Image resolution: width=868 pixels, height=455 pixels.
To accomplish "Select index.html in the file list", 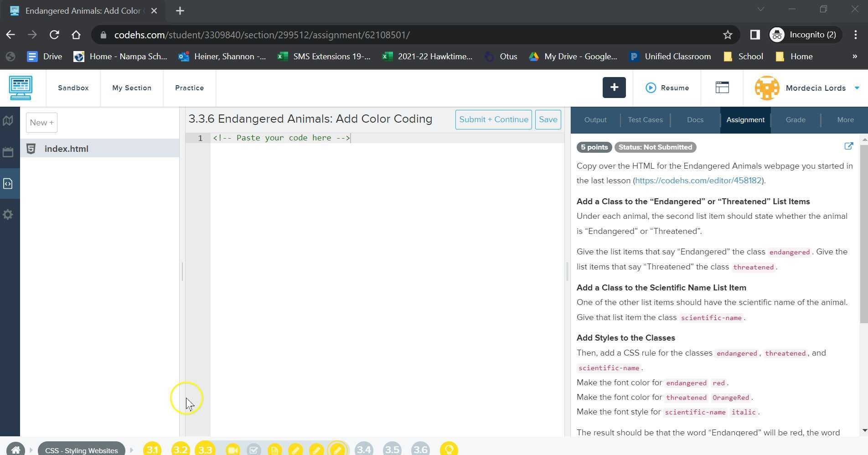I will [x=67, y=149].
